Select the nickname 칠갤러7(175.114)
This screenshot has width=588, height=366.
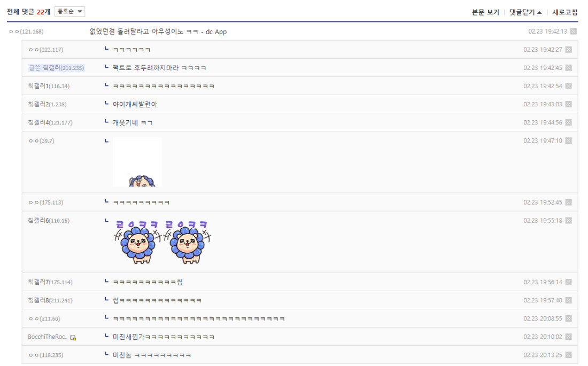click(50, 282)
